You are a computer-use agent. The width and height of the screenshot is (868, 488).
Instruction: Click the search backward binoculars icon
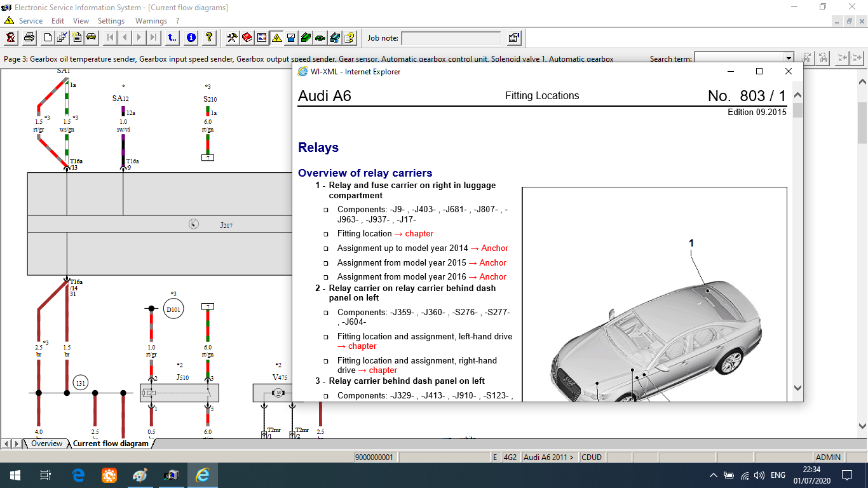click(x=823, y=58)
